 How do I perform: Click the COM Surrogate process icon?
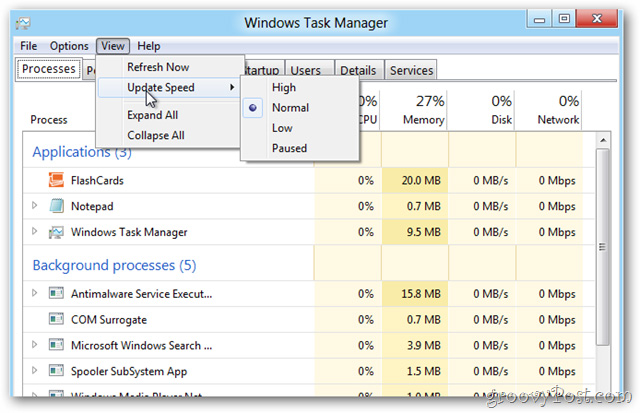coord(56,319)
